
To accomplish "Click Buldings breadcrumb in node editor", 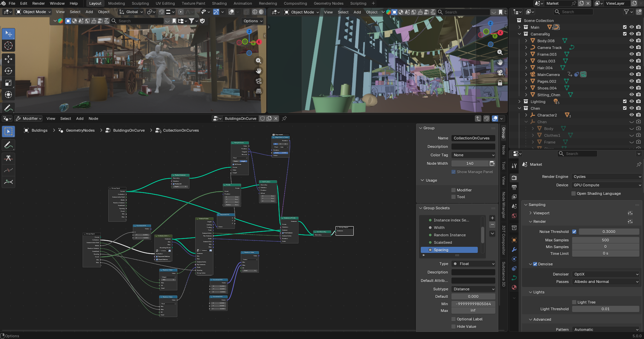I will (x=39, y=130).
